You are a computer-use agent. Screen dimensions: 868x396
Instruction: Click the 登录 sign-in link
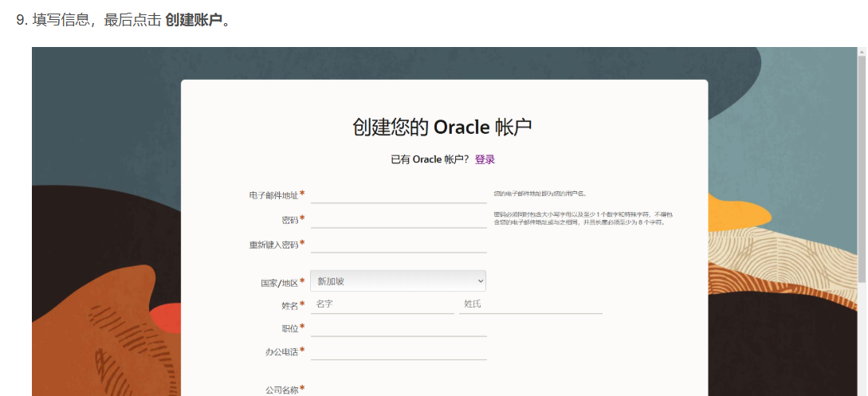pos(485,159)
